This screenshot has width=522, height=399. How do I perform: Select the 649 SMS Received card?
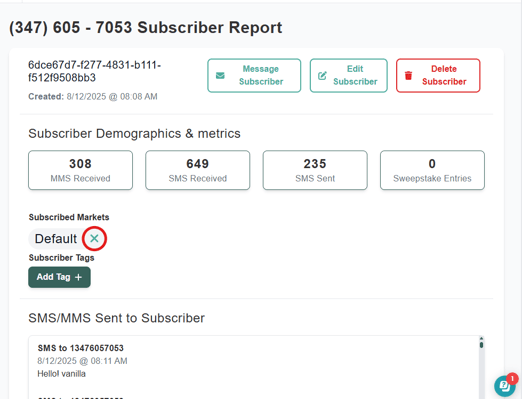pyautogui.click(x=198, y=170)
